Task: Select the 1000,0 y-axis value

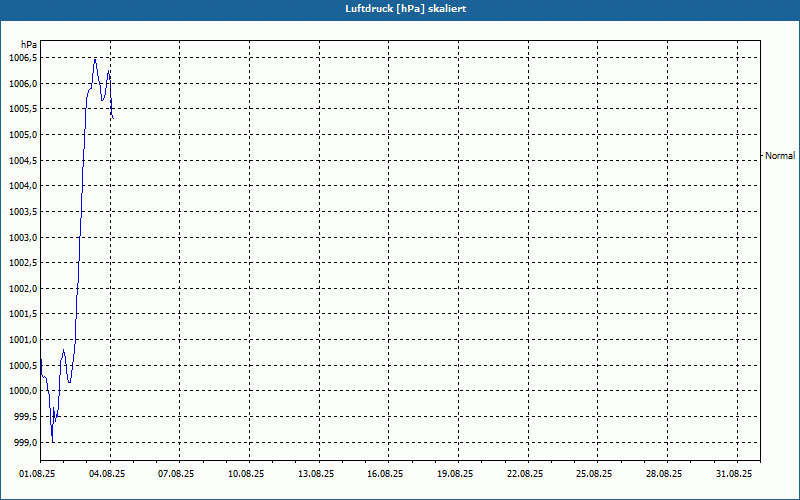Action: click(23, 391)
